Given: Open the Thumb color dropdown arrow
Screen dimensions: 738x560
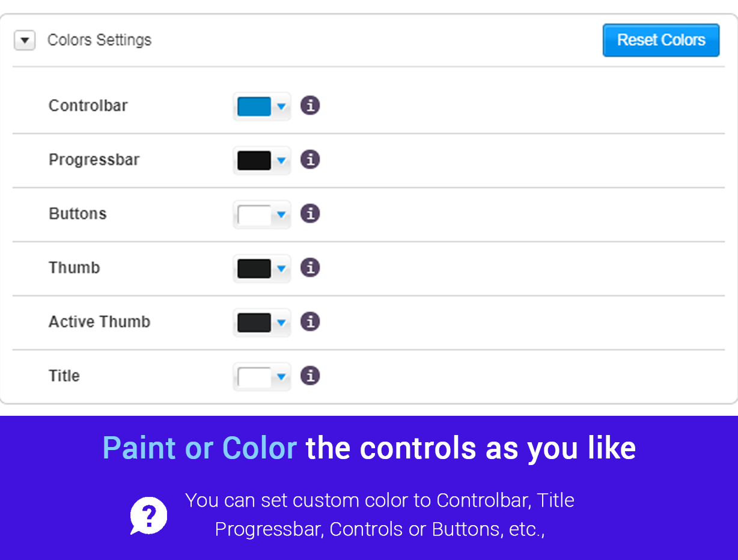Looking at the screenshot, I should click(x=281, y=269).
